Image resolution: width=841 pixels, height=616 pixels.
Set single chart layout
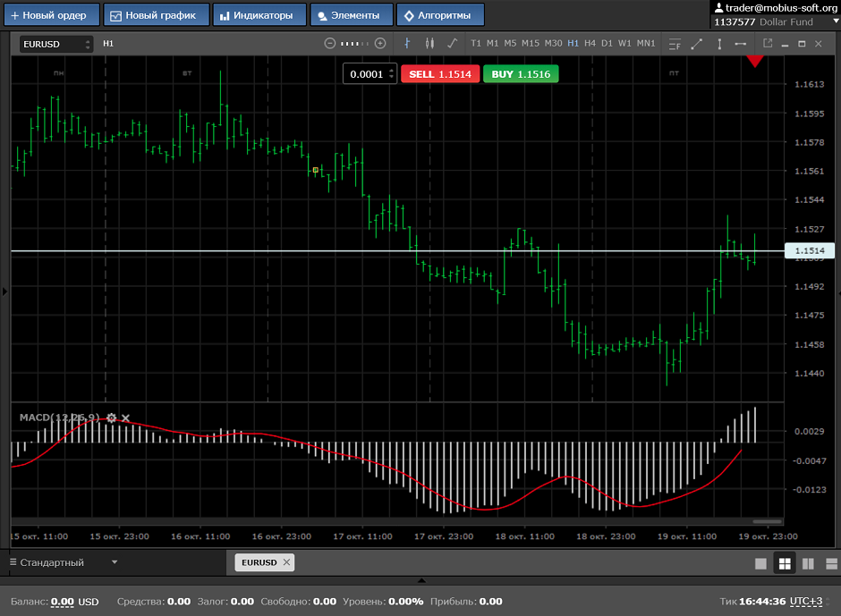point(760,563)
